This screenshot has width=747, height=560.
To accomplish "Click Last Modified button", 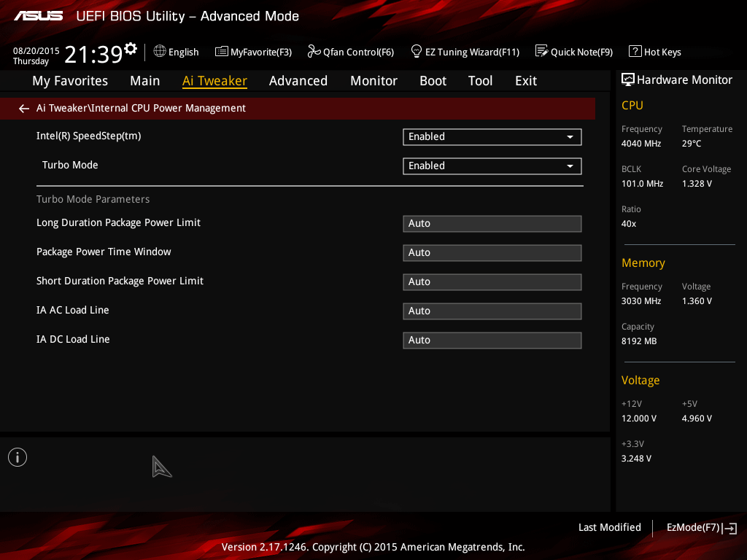I will (x=610, y=528).
